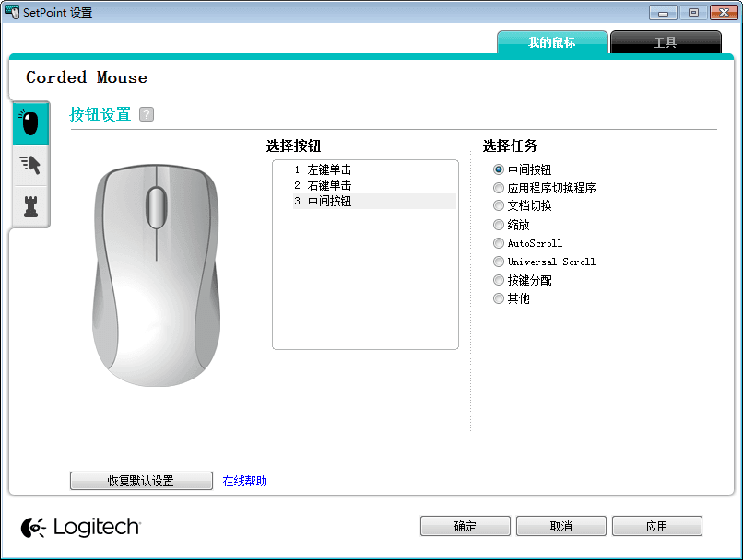This screenshot has width=743, height=560.
Task: Choose Universal Scroll as task
Action: coord(499,262)
